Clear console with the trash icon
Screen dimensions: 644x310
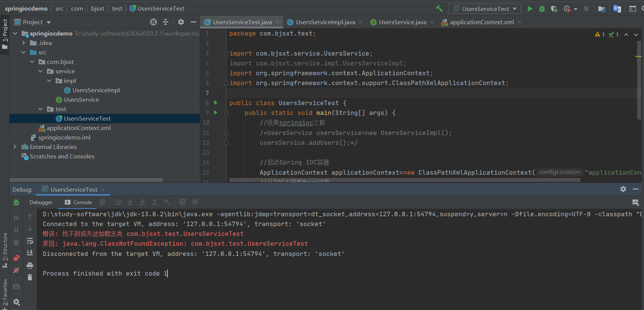click(30, 277)
